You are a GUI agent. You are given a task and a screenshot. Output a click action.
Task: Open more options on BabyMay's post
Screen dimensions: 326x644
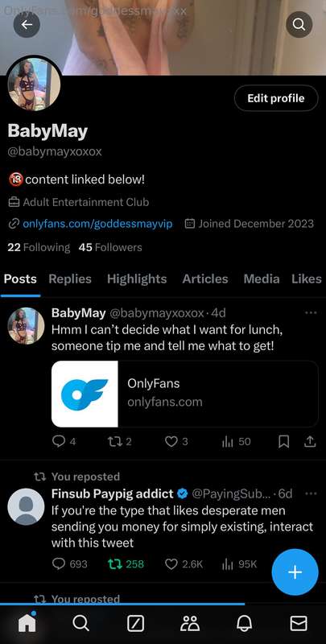pyautogui.click(x=311, y=313)
